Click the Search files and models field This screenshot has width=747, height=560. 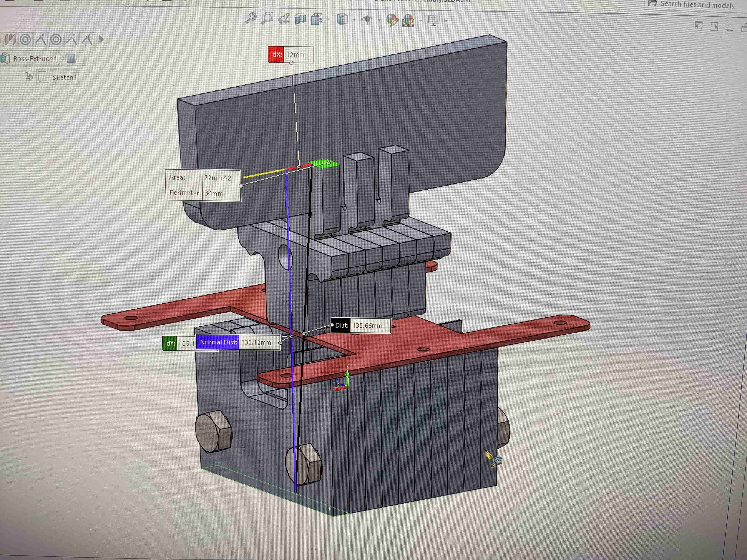(697, 5)
